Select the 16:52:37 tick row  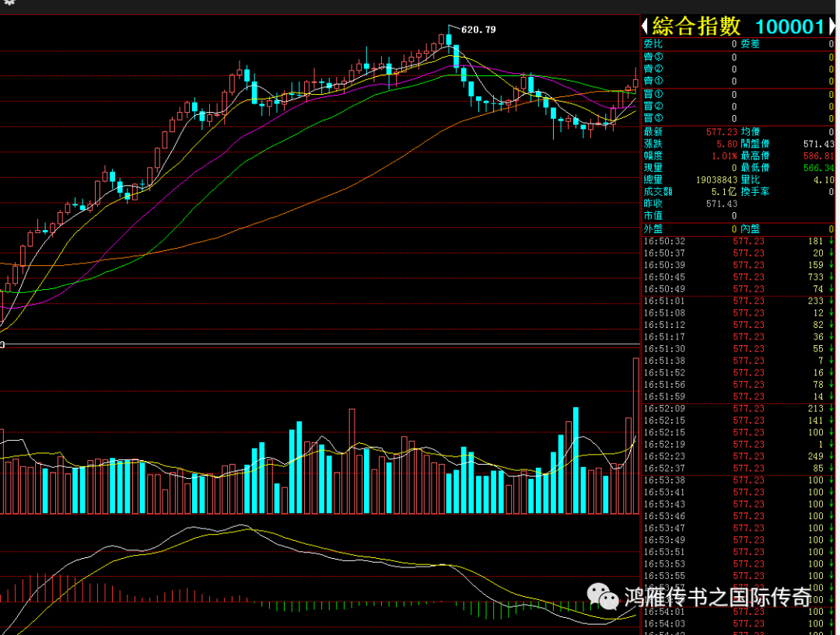tap(738, 469)
